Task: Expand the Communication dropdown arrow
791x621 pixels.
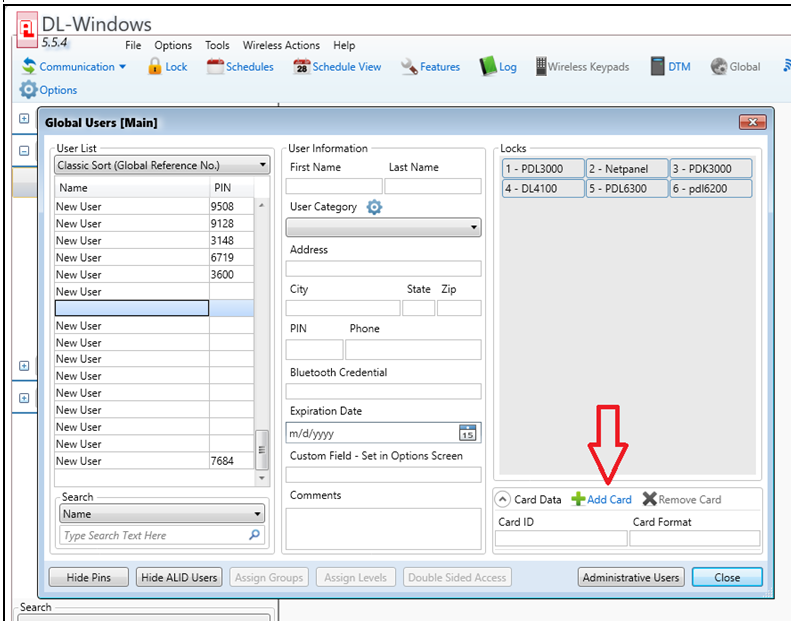Action: pyautogui.click(x=123, y=67)
